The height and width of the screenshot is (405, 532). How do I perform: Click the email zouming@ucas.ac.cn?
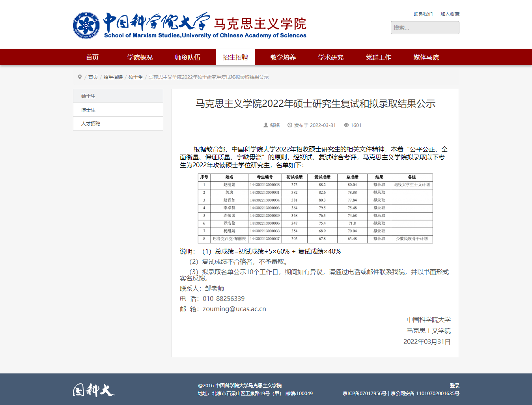pos(235,309)
